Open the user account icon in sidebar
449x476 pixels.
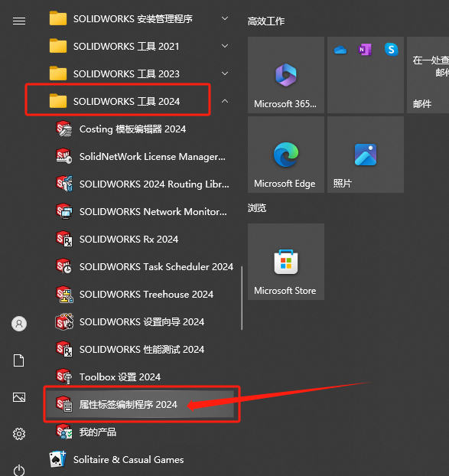[x=19, y=324]
